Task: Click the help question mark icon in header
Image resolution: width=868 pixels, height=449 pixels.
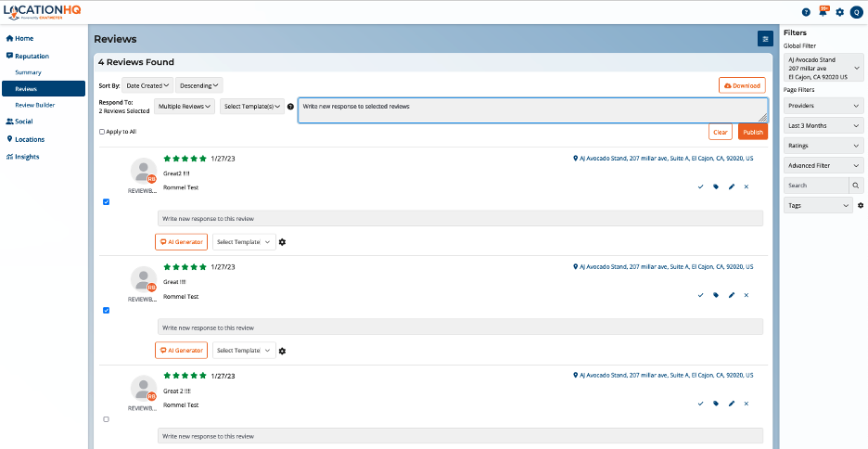Action: pyautogui.click(x=806, y=12)
